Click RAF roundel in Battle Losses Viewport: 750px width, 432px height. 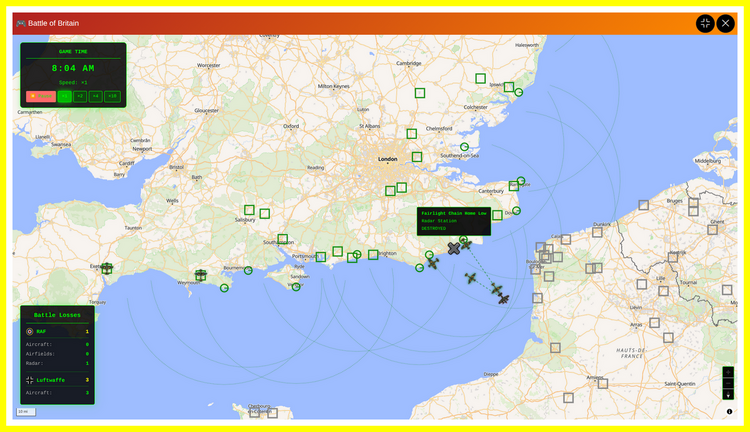coord(30,332)
